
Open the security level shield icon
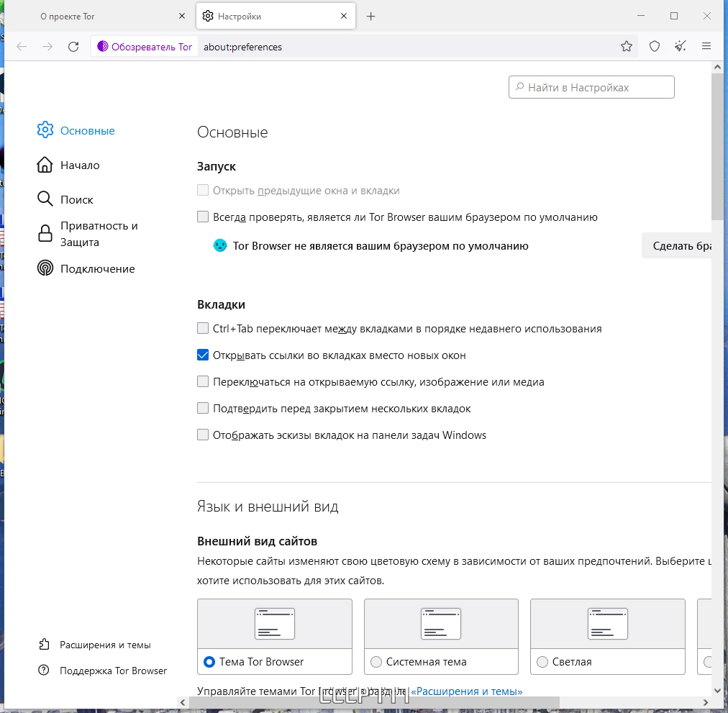point(655,47)
